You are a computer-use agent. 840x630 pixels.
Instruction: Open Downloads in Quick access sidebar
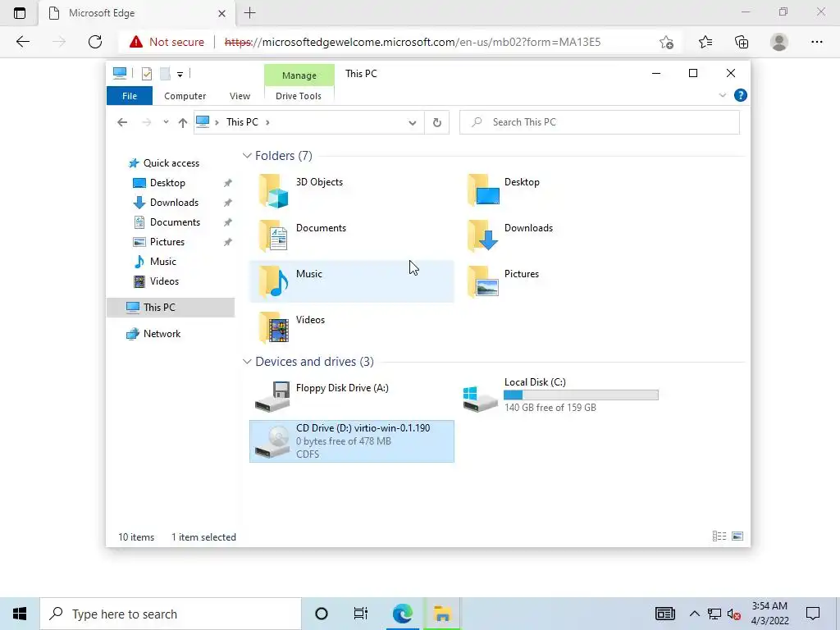[174, 203]
